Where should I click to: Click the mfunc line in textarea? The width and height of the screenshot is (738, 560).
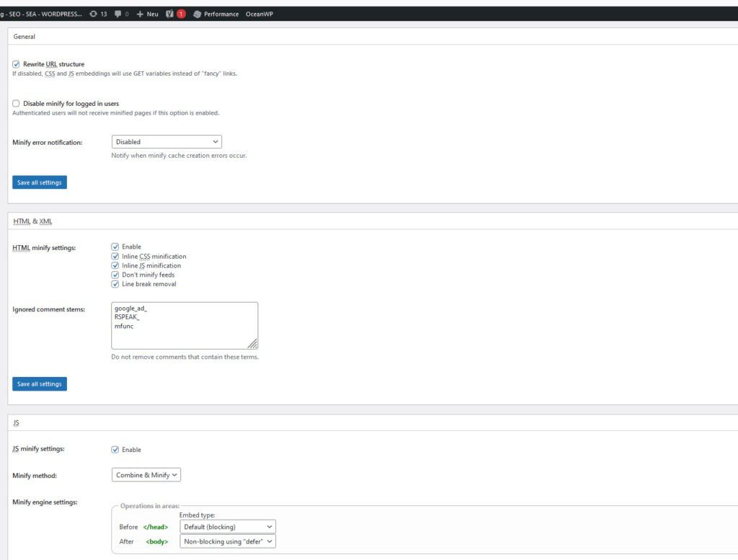[x=124, y=326]
